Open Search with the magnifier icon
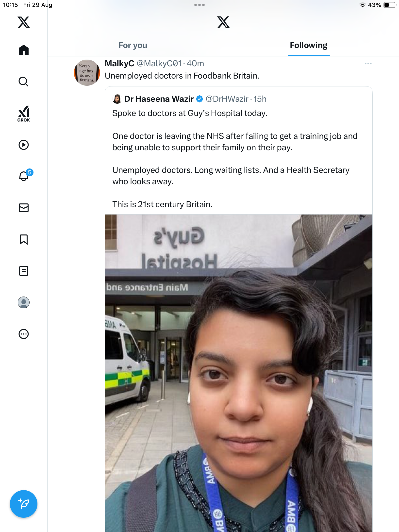 click(x=24, y=82)
